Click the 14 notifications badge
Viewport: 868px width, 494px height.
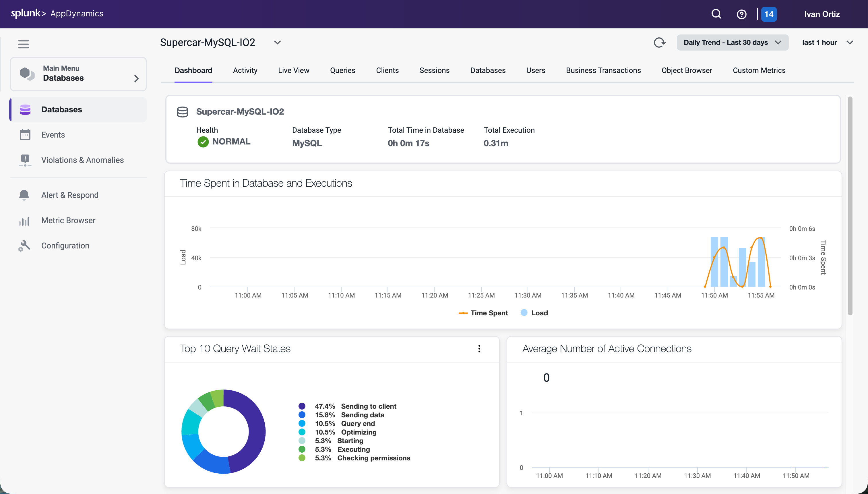[769, 14]
